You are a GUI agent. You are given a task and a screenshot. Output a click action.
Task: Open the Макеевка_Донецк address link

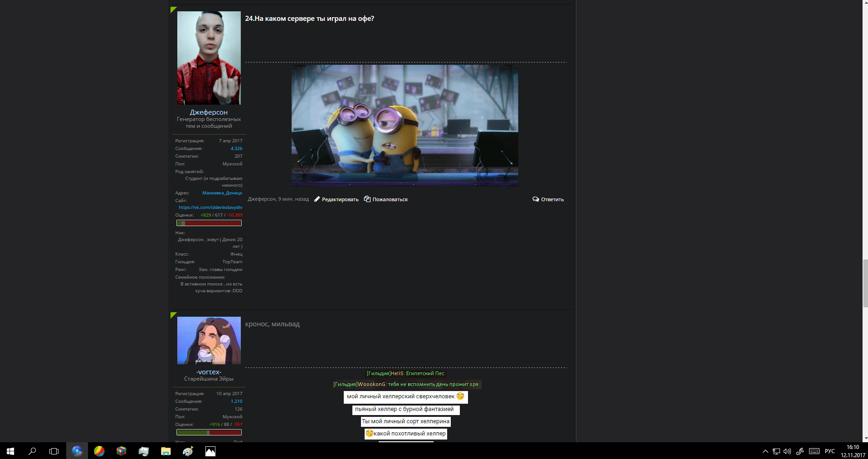[x=222, y=193]
